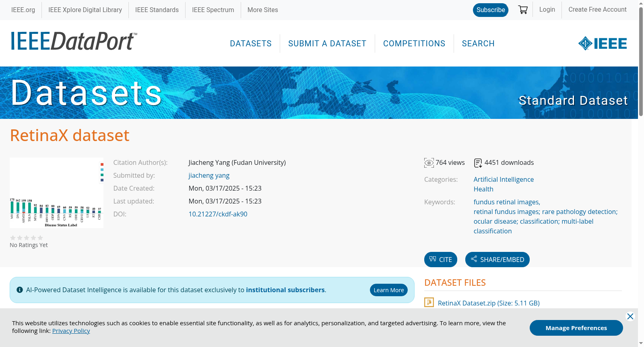The image size is (644, 347).
Task: Click Learn More in the AI banner
Action: pos(389,290)
